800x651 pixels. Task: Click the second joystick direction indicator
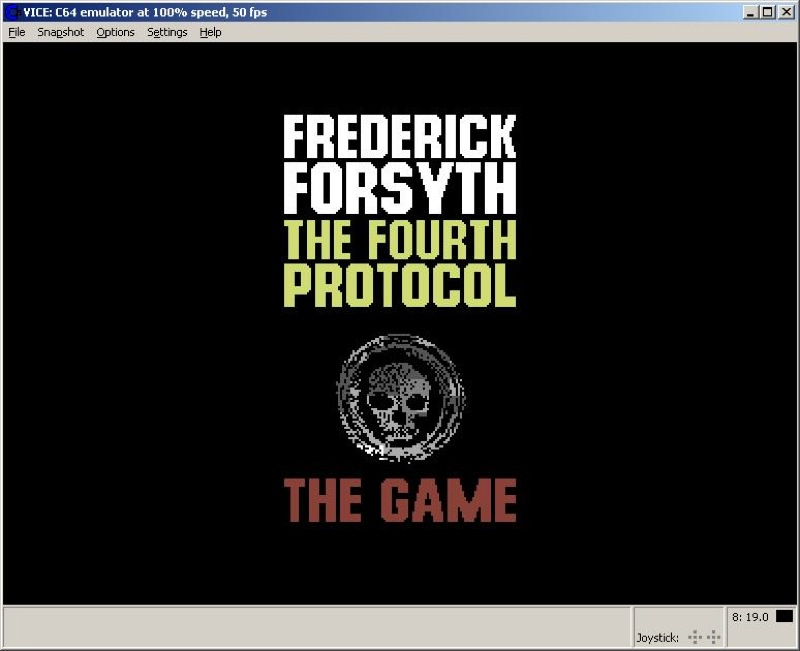click(713, 637)
